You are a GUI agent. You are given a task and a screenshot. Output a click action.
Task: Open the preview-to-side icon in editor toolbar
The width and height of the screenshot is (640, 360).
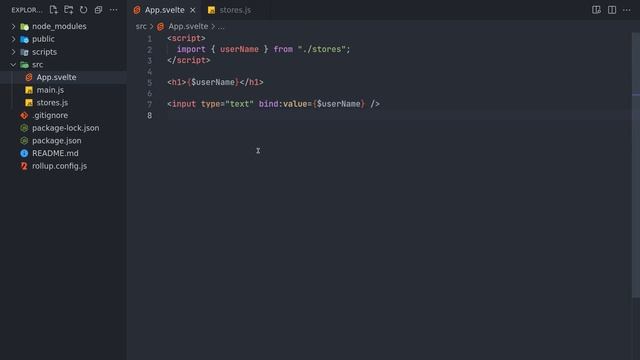[596, 10]
